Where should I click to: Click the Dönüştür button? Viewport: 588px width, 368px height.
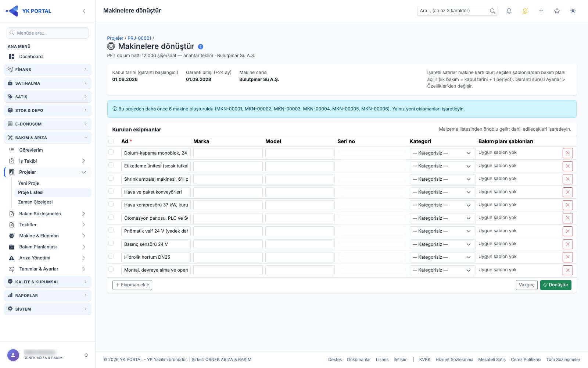click(x=556, y=285)
